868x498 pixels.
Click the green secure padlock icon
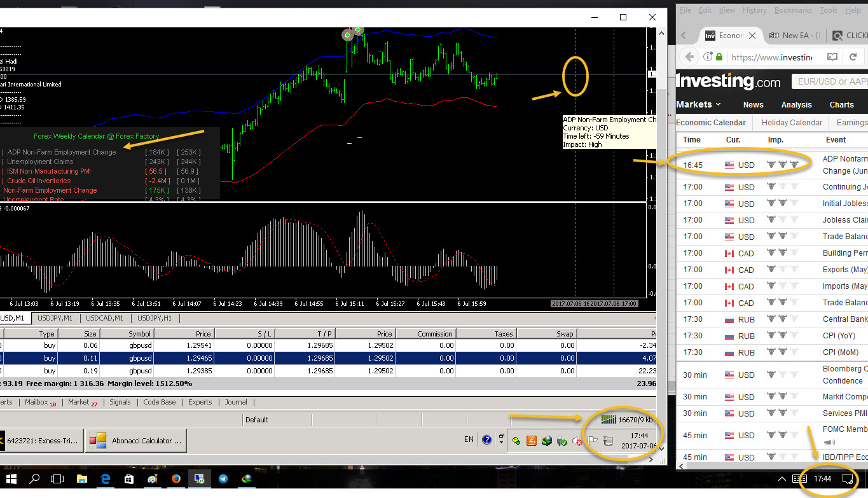[x=719, y=57]
